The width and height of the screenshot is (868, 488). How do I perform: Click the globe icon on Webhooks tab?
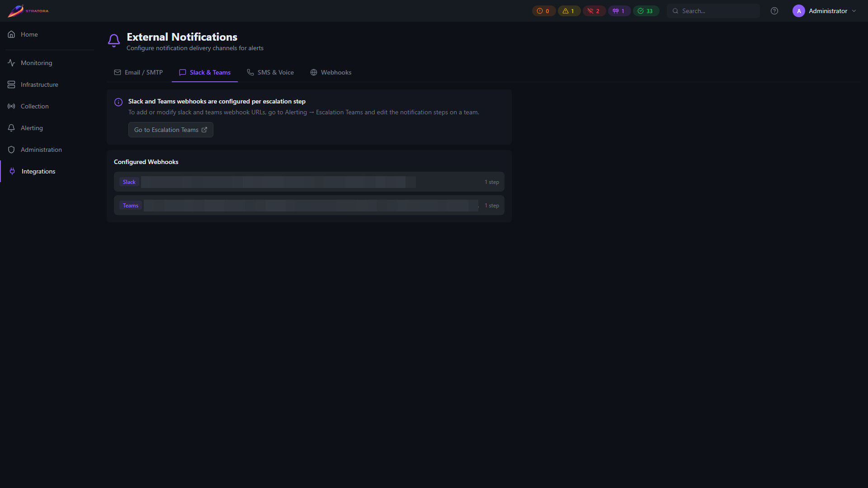(314, 72)
